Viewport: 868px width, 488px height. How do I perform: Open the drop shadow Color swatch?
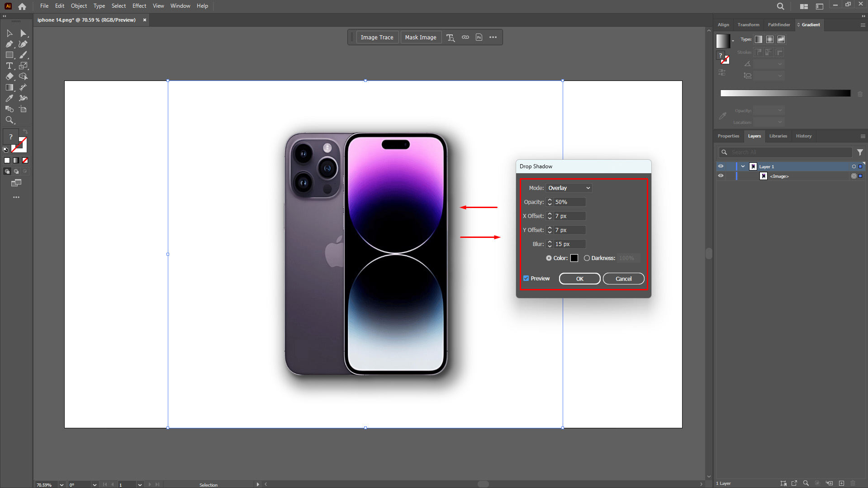[x=574, y=258]
